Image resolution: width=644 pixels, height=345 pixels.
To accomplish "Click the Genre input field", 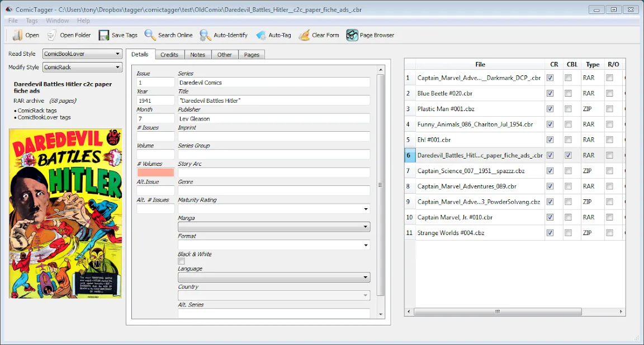I will (274, 191).
